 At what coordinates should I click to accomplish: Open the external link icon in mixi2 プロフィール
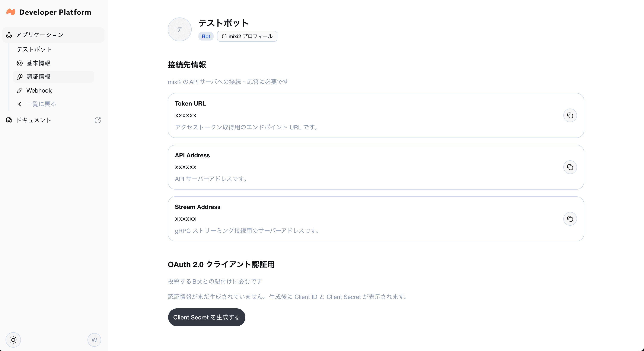[224, 36]
